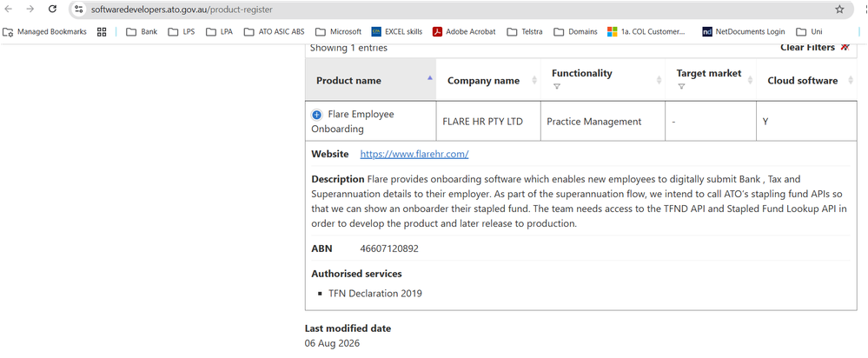The image size is (868, 358).
Task: Go back to the previous page
Action: click(x=9, y=9)
